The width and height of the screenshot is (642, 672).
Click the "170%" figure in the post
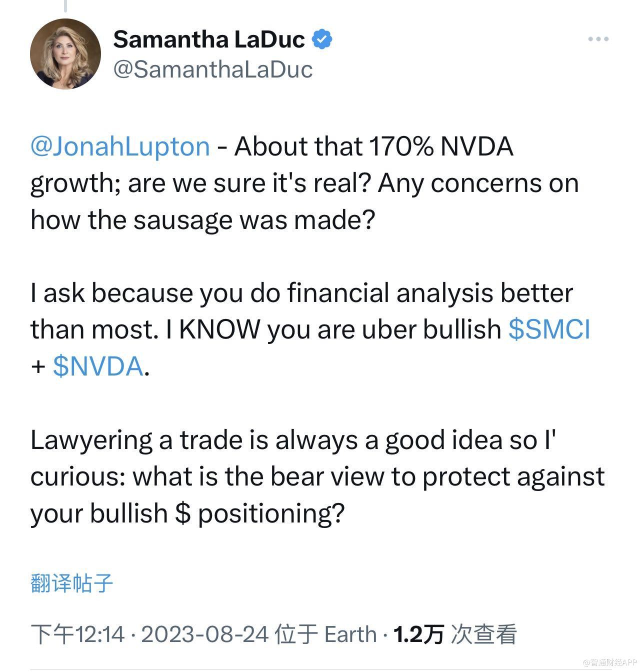[401, 146]
